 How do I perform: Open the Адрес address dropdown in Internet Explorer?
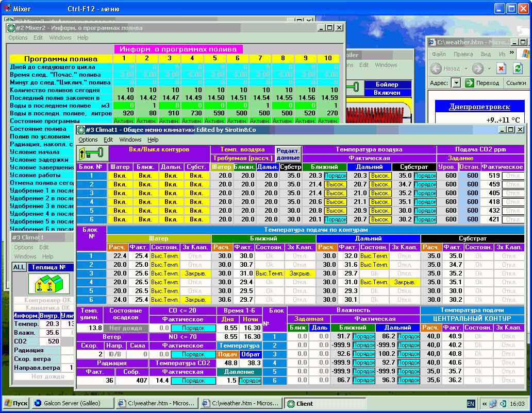(x=456, y=83)
